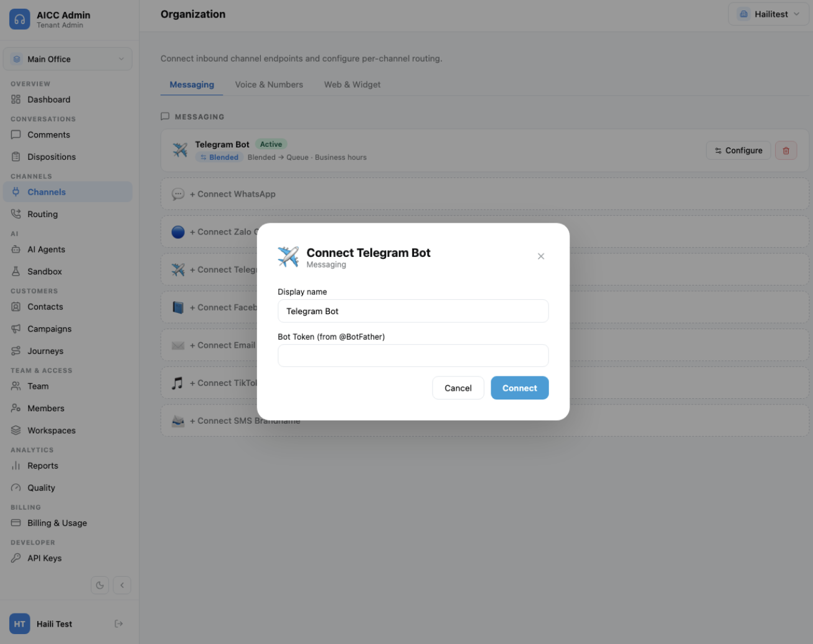813x644 pixels.
Task: Open the Members page
Action: coord(68,408)
